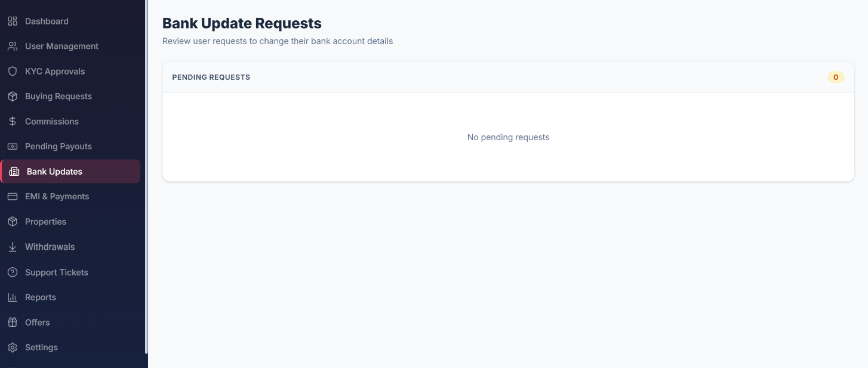This screenshot has width=868, height=368.
Task: Click the Pending Payouts banknote icon
Action: coord(13,147)
